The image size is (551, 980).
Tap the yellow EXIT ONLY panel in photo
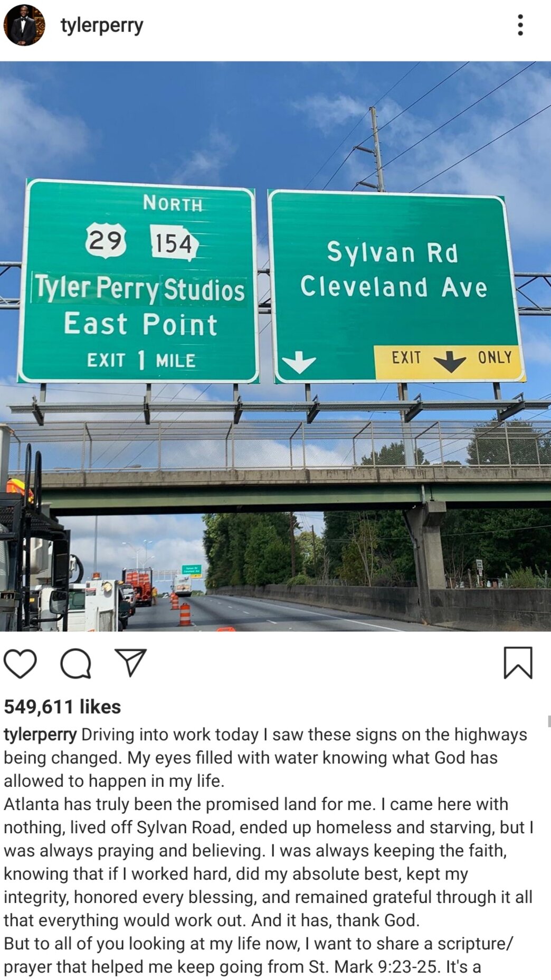click(x=448, y=362)
